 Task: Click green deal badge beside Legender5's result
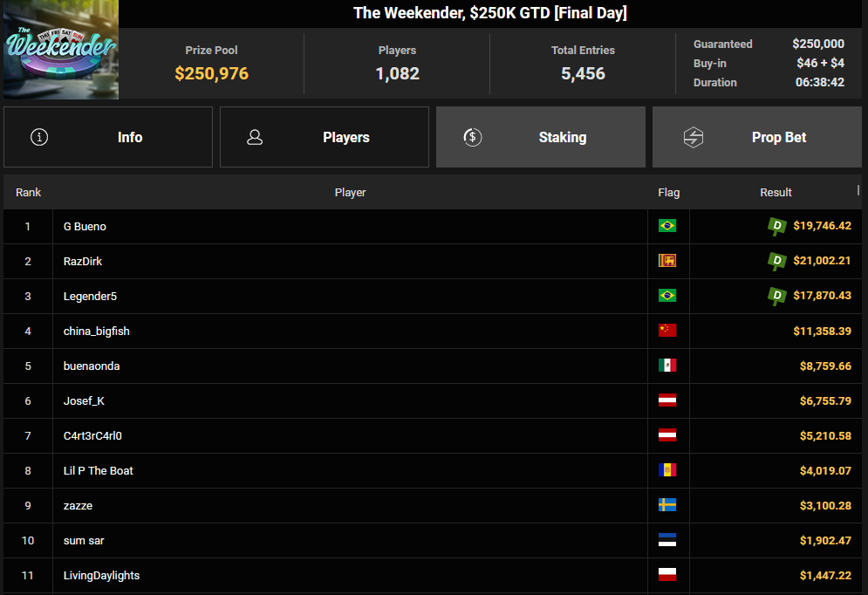[776, 296]
